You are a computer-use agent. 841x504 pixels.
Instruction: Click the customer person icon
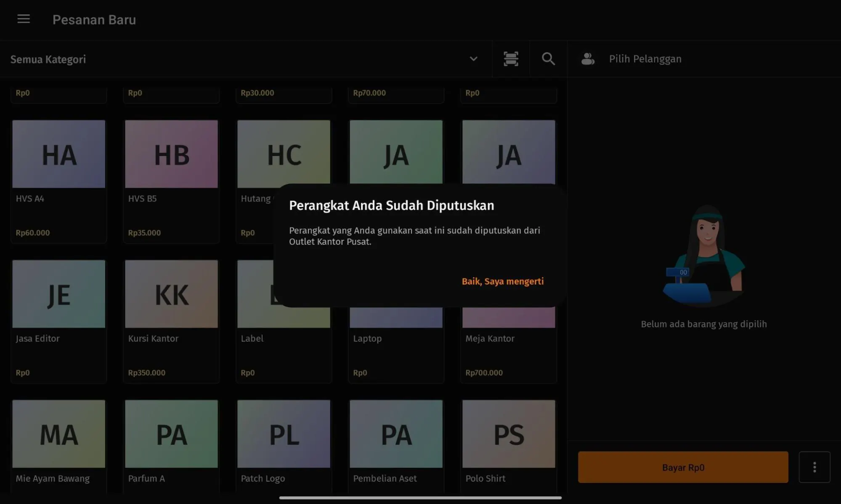(588, 59)
